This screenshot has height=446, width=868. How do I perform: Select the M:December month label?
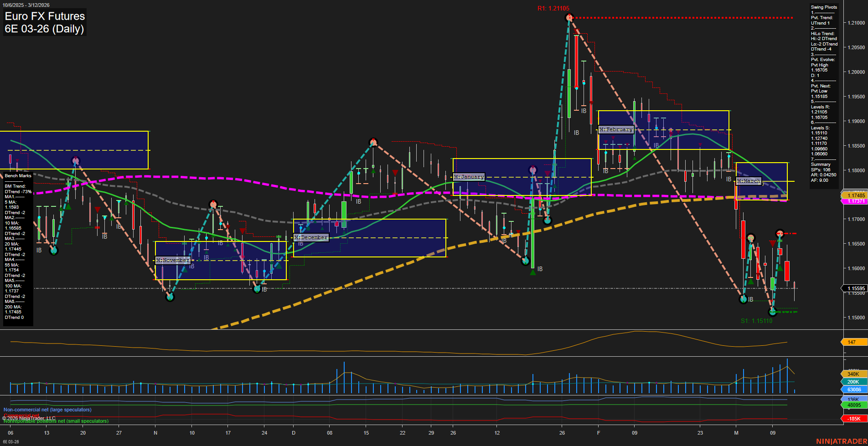(311, 237)
